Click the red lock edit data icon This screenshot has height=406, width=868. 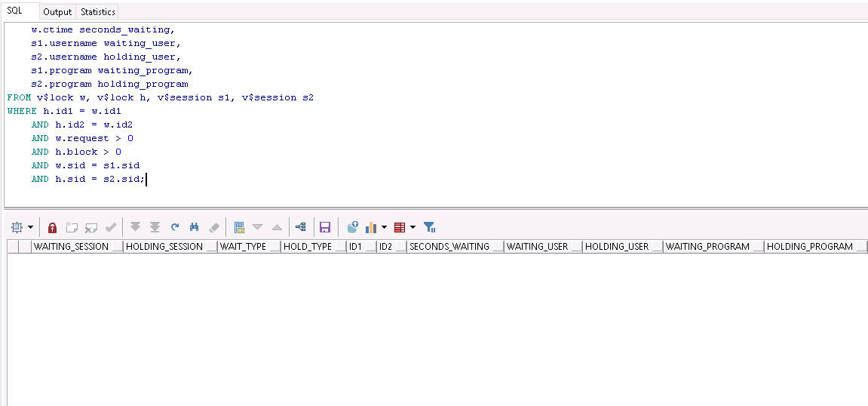coord(52,227)
